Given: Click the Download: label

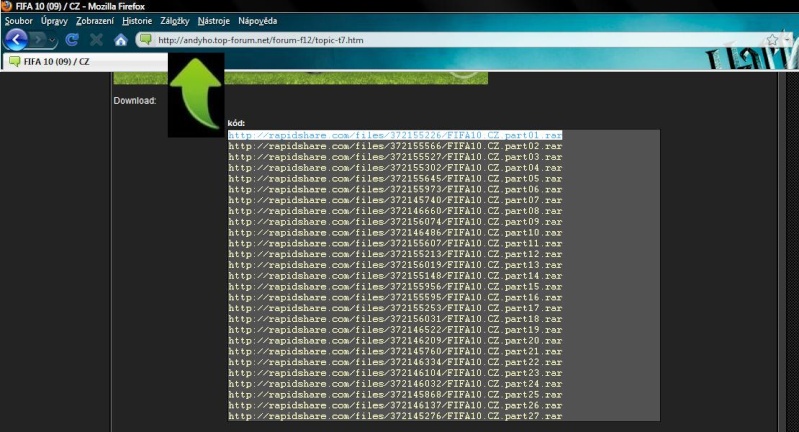Looking at the screenshot, I should click(x=135, y=100).
